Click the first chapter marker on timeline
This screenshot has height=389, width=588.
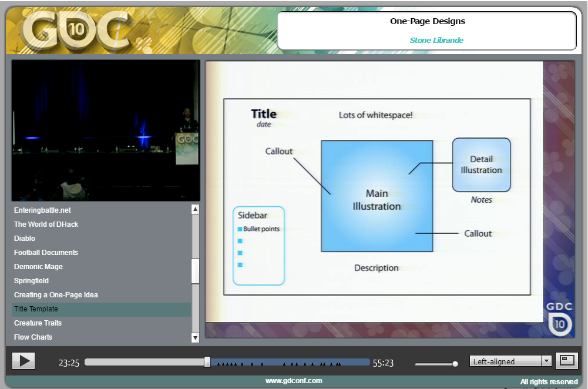point(219,365)
